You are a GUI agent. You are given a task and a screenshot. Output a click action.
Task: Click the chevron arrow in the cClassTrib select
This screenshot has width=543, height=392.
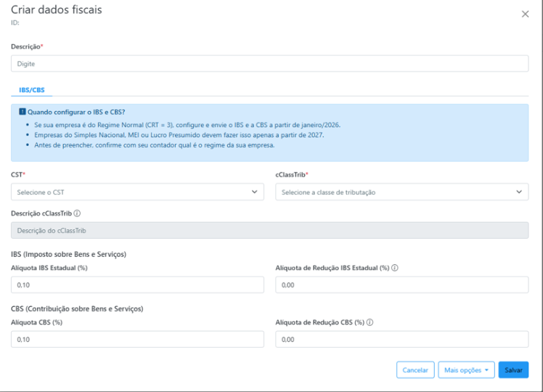[518, 192]
